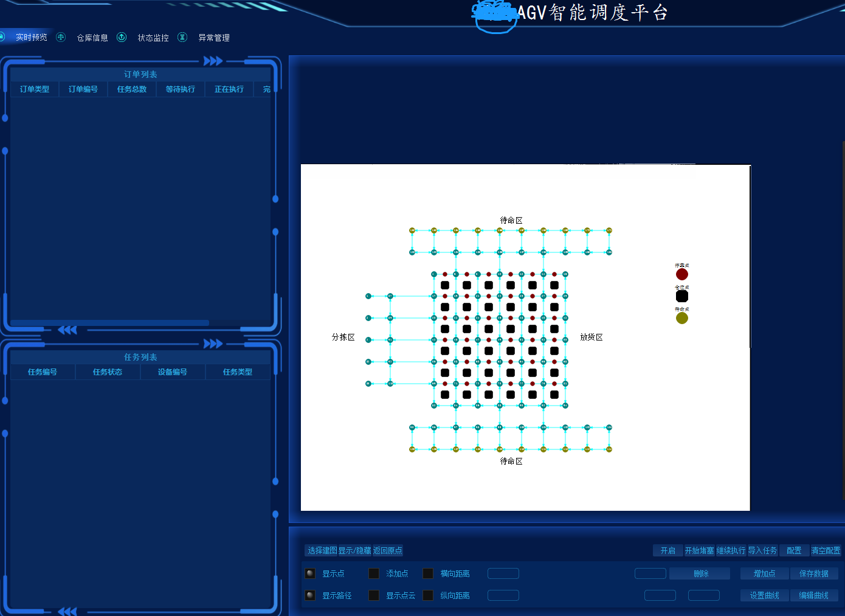Click the 分拣区 label on the map

343,337
